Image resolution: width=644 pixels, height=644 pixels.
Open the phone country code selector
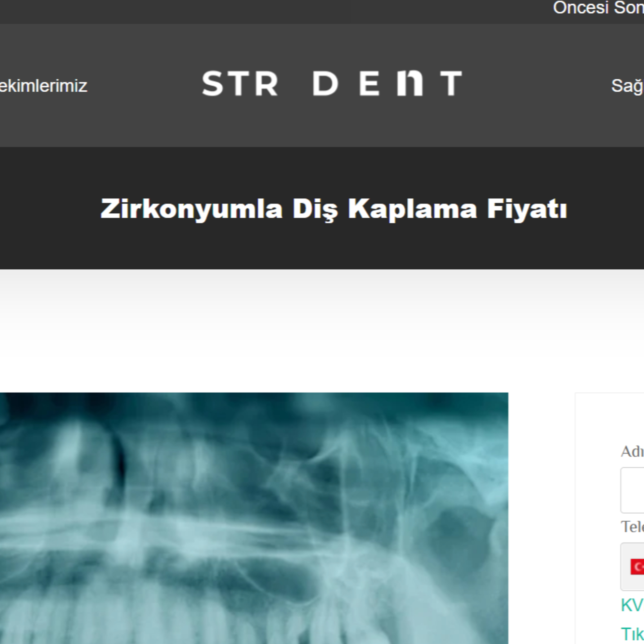(632, 567)
